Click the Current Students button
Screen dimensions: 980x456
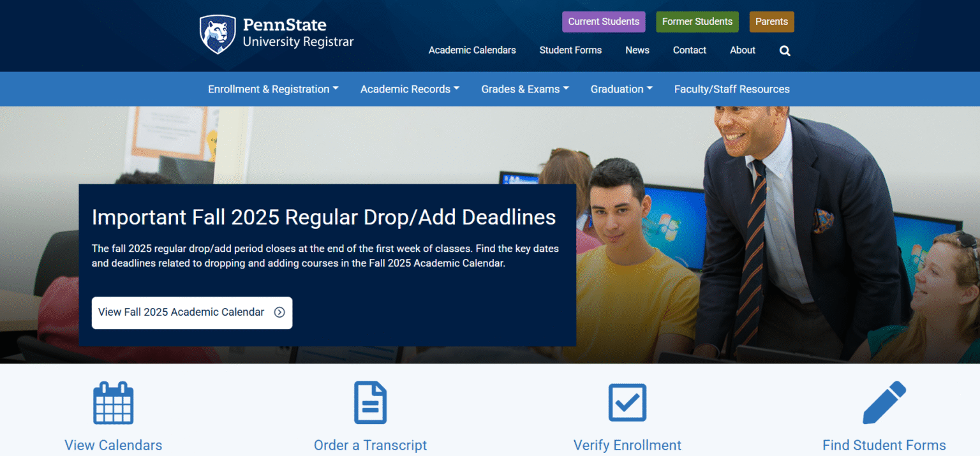(604, 21)
